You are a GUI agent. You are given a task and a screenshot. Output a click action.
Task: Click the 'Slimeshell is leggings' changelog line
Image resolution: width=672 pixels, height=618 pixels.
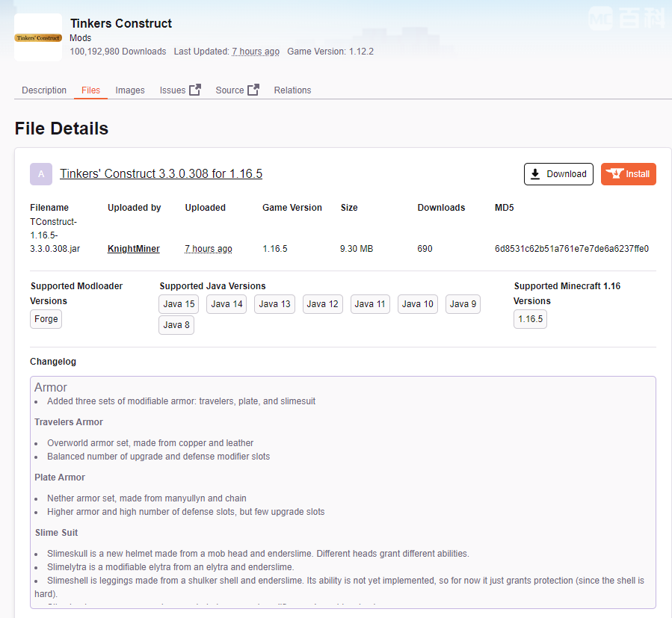pyautogui.click(x=341, y=587)
